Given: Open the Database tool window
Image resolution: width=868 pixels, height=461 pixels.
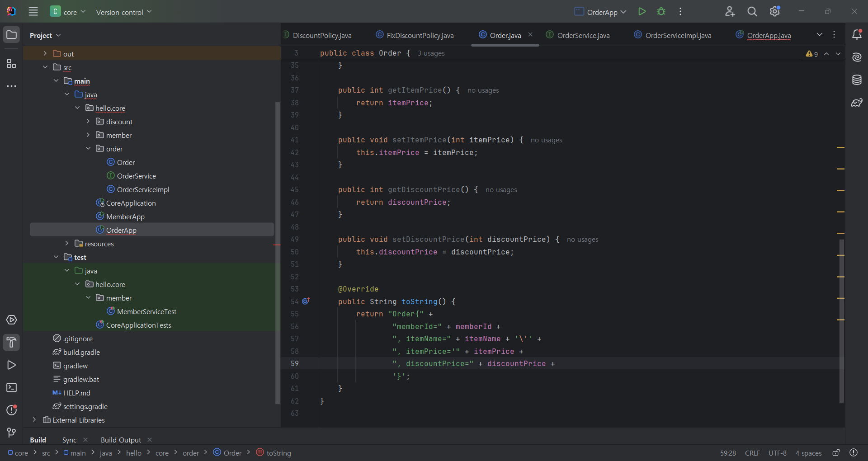Looking at the screenshot, I should click(857, 80).
